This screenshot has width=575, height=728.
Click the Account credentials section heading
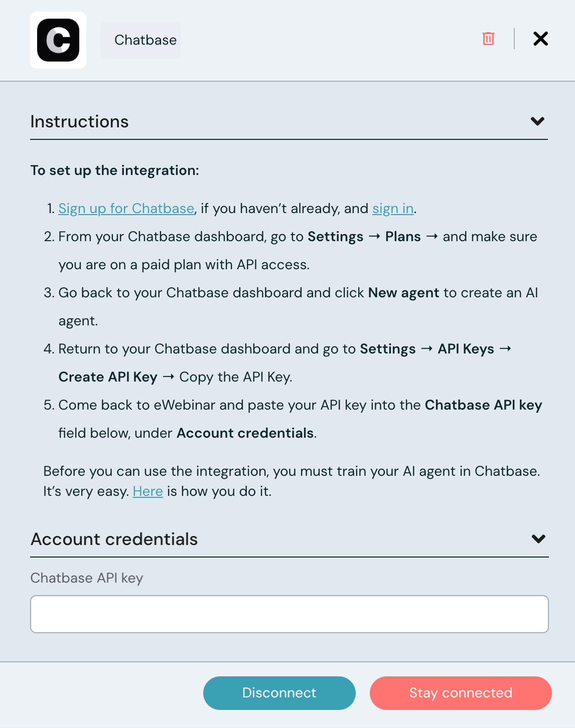point(114,539)
